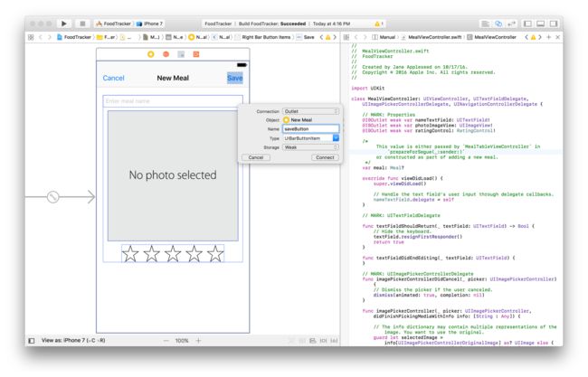Choose the iPhone 7 run destination
Image resolution: width=588 pixels, height=377 pixels.
click(x=149, y=24)
